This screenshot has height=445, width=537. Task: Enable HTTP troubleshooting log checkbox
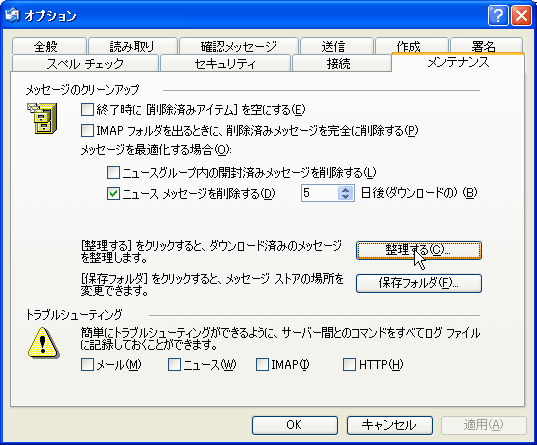click(349, 365)
